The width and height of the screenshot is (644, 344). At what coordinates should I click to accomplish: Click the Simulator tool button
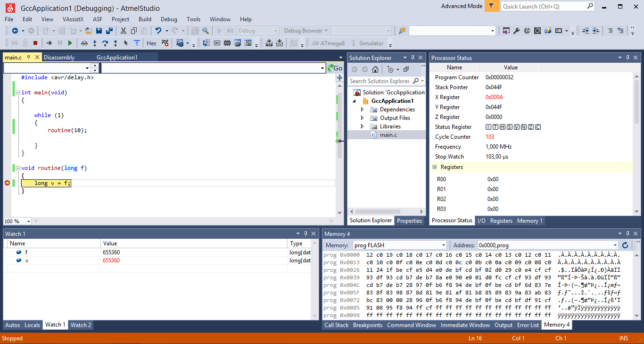367,43
